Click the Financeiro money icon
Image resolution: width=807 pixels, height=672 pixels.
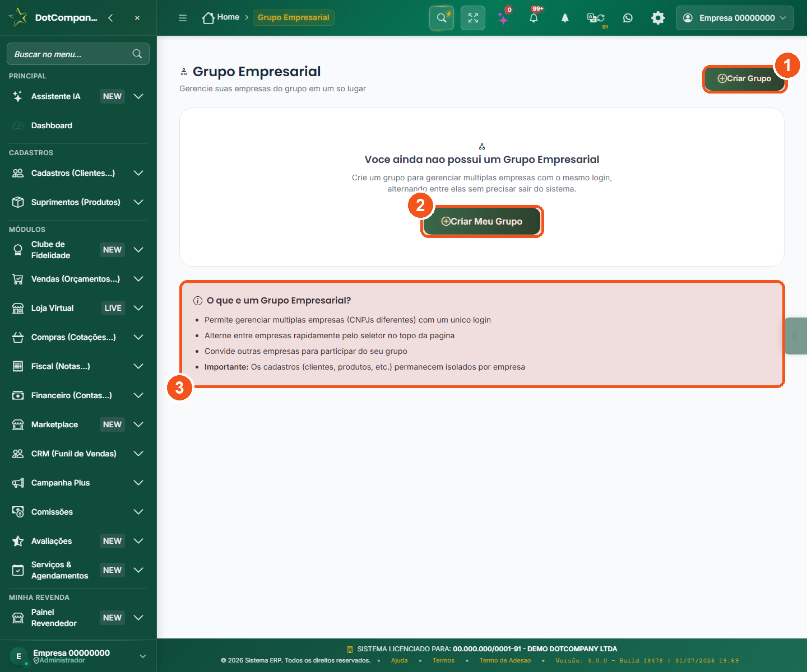[18, 395]
